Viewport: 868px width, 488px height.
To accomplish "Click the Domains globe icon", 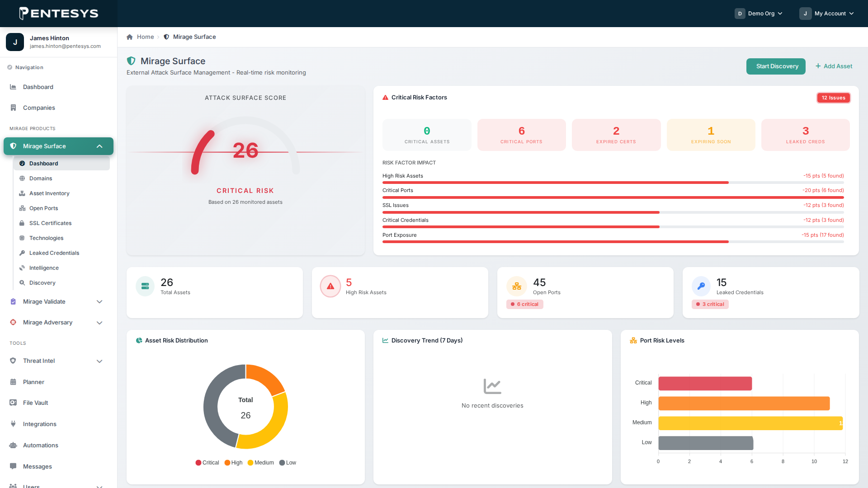I will click(x=22, y=178).
